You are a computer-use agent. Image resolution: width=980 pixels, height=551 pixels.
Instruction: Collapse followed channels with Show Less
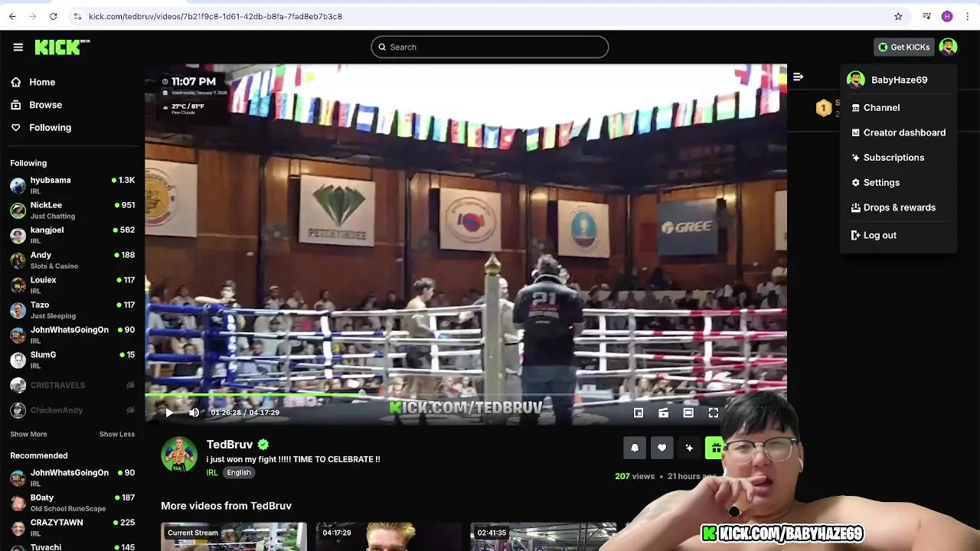coord(117,434)
